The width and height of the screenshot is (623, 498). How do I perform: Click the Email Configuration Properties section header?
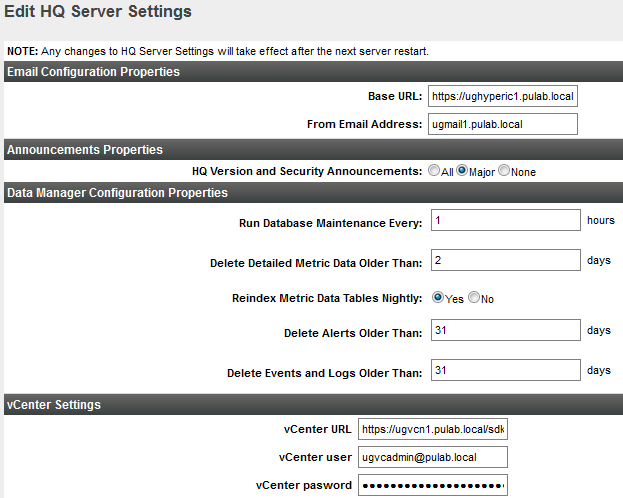point(93,71)
